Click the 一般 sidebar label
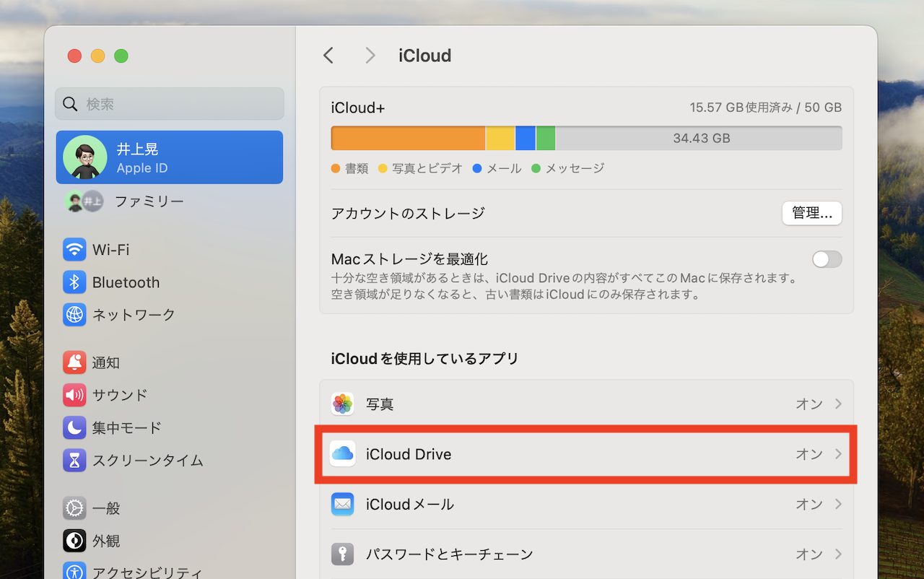The image size is (924, 579). tap(106, 508)
